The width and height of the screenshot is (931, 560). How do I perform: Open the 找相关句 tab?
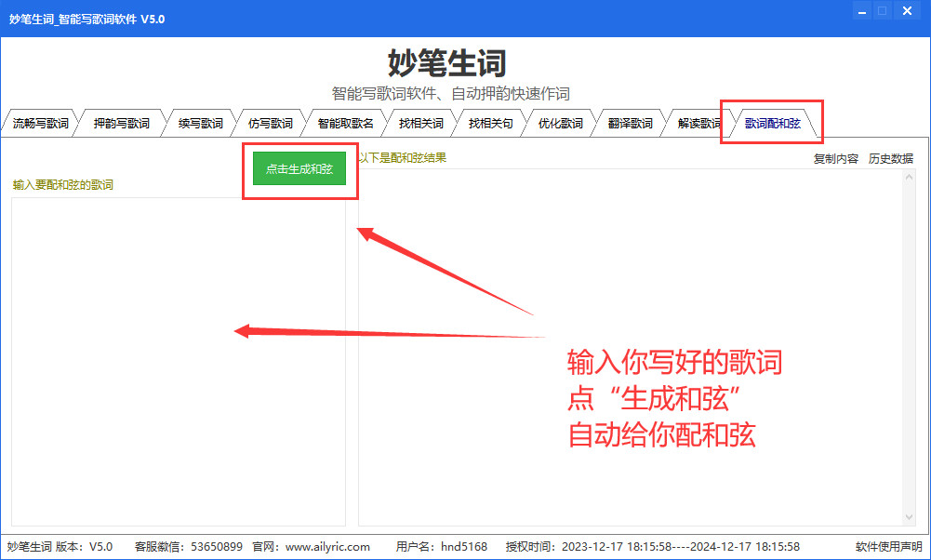click(x=490, y=124)
